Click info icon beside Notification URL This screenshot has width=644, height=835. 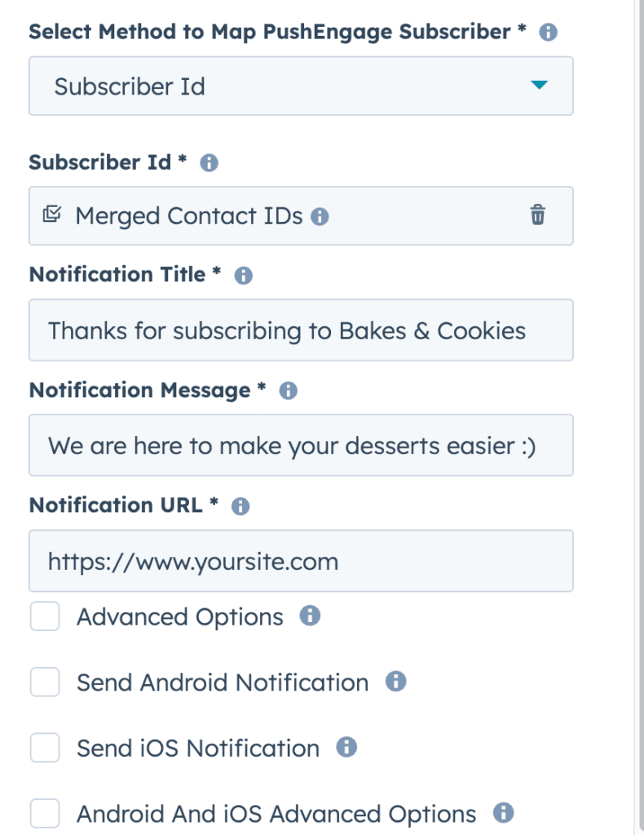coord(240,506)
